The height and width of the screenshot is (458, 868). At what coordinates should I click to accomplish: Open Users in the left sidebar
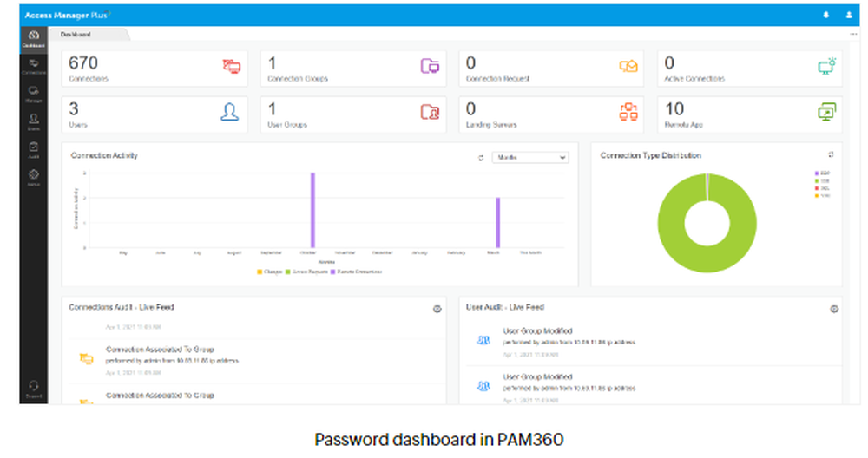[33, 122]
